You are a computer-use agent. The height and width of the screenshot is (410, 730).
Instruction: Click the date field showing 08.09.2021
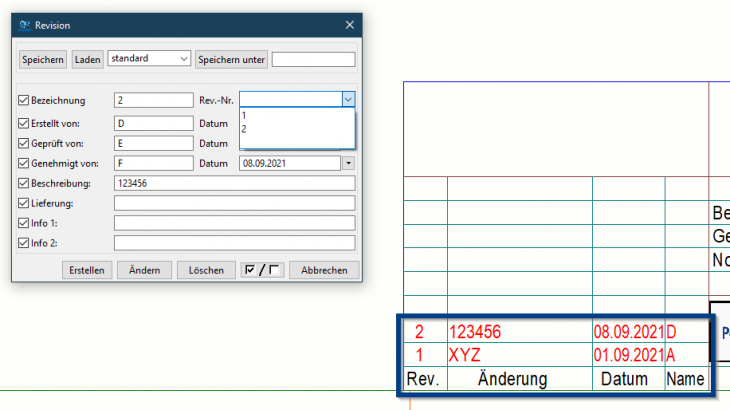[x=290, y=163]
